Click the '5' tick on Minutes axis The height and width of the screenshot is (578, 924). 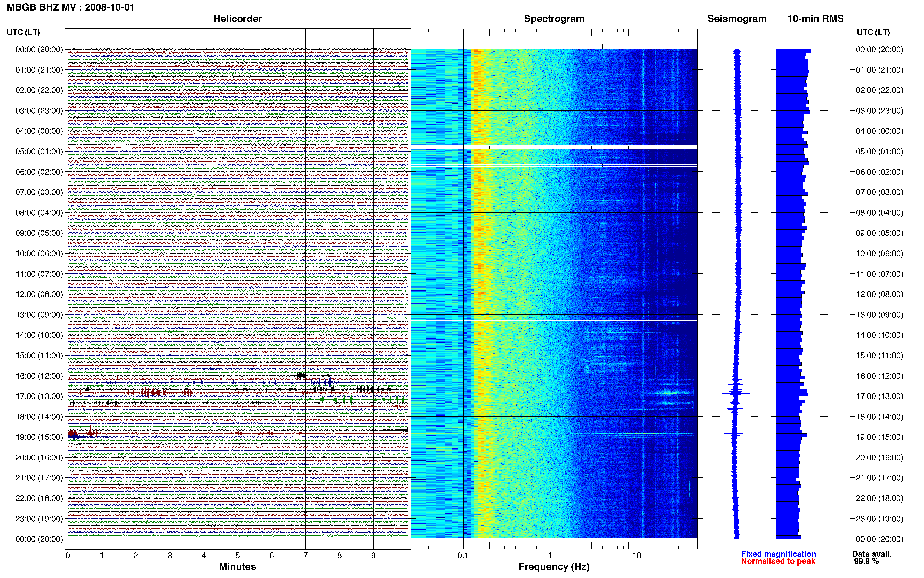[238, 555]
